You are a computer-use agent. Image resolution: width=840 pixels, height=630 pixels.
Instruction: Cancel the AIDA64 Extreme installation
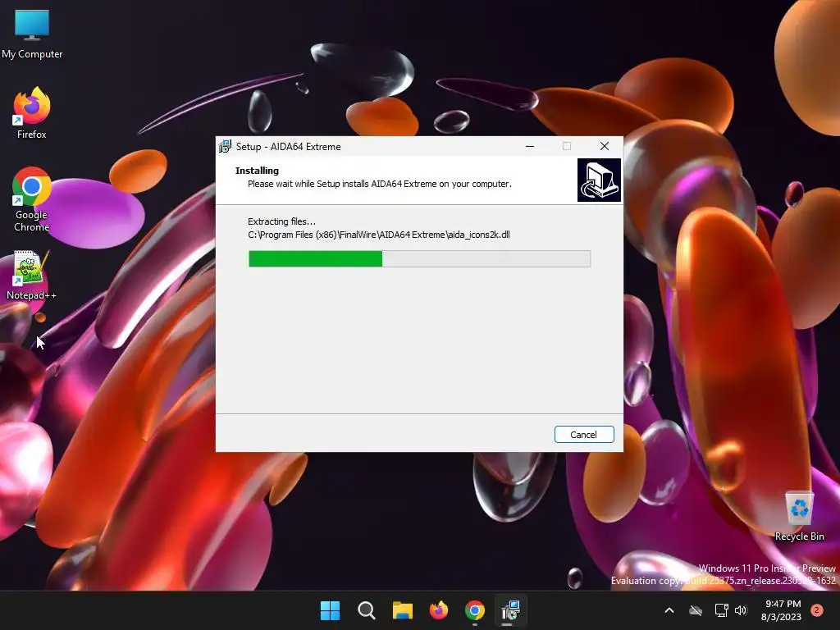point(584,435)
